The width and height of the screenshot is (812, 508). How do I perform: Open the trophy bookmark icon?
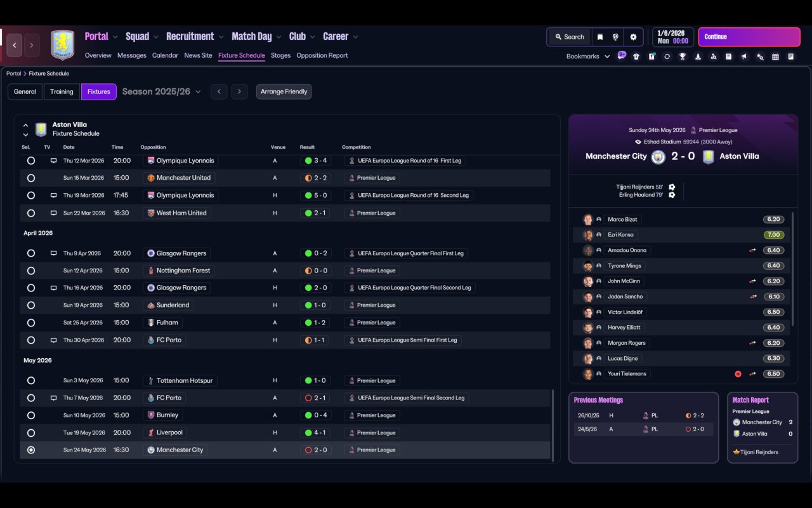pos(683,57)
